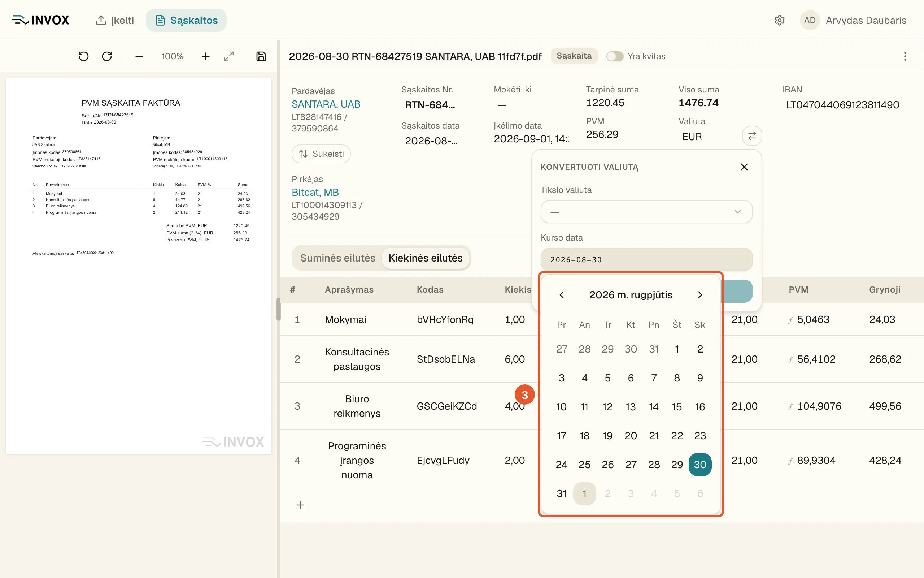
Task: Toggle the Yra kvitas switch
Action: click(x=615, y=57)
